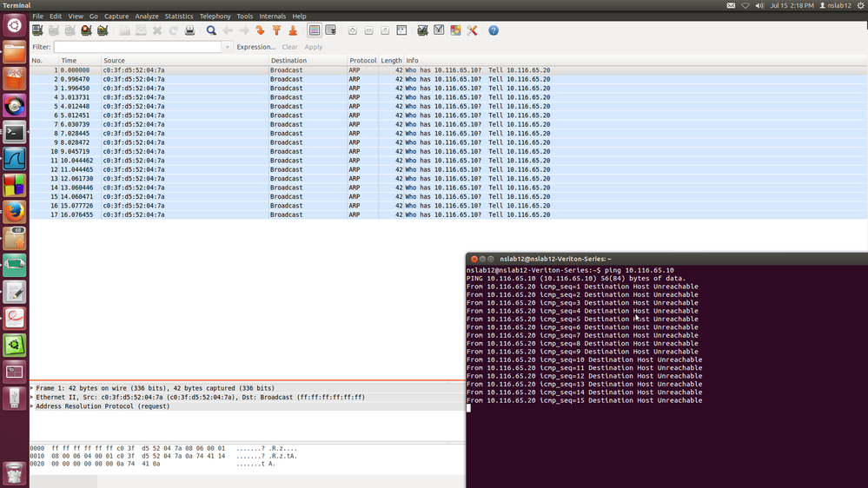
Task: Click hex dump line 0010
Action: [163, 457]
